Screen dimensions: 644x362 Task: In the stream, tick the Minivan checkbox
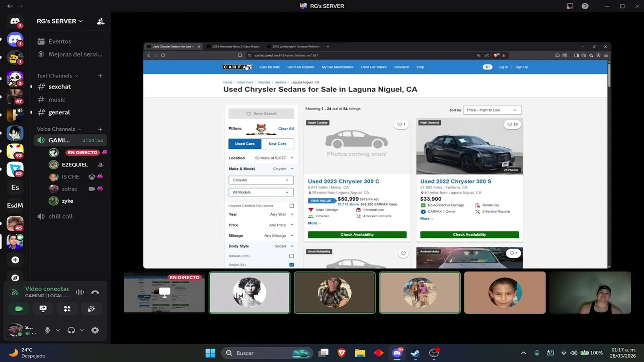point(291,256)
